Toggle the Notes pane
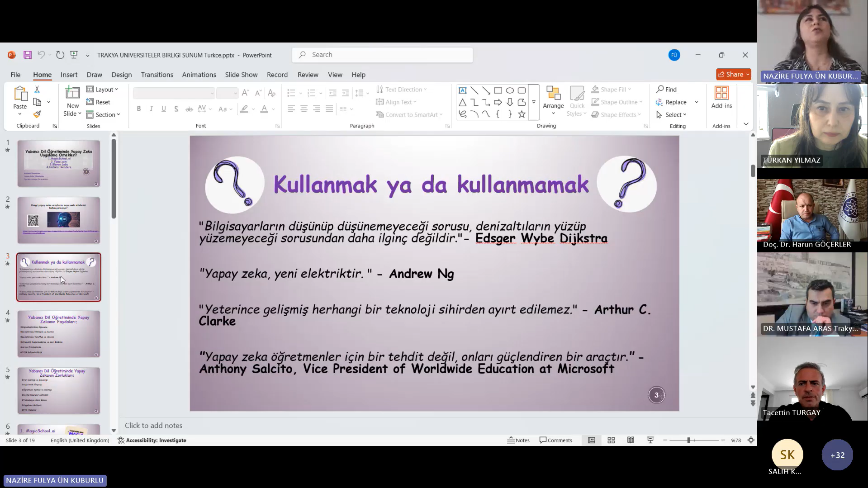868x488 pixels. (518, 440)
